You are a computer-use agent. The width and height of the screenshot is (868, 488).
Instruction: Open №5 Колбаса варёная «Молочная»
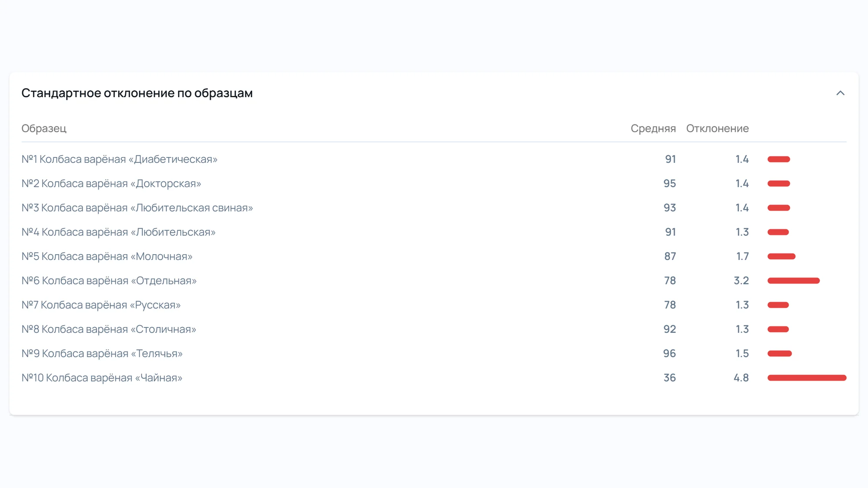coord(434,256)
